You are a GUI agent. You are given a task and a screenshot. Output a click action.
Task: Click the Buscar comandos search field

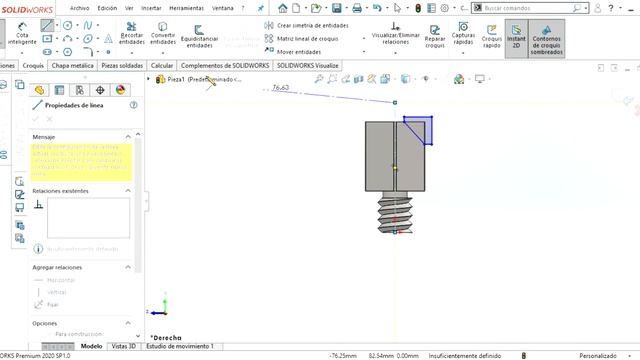click(x=530, y=8)
